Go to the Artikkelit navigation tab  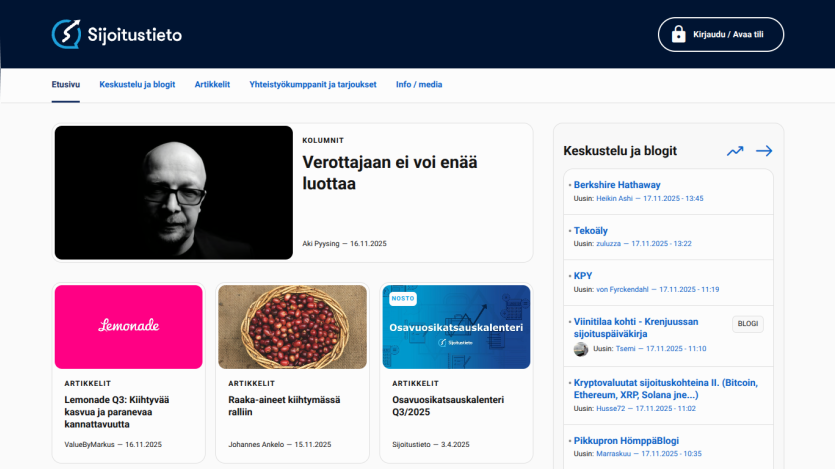[212, 85]
